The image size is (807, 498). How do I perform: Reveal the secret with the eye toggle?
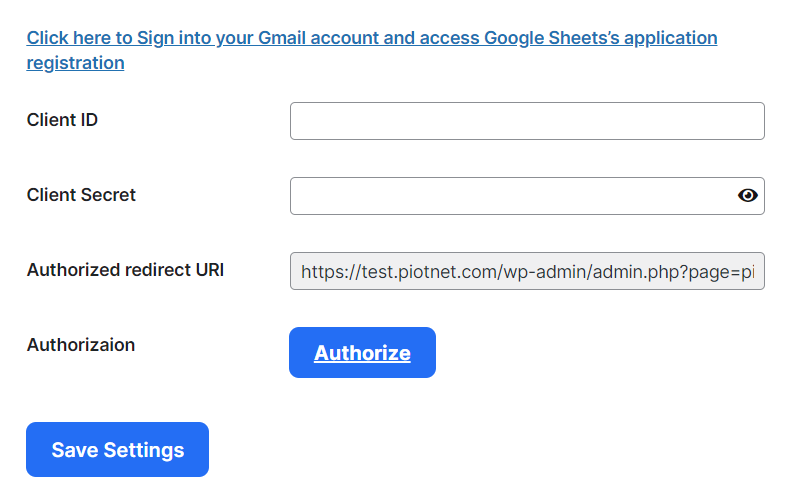pyautogui.click(x=747, y=195)
